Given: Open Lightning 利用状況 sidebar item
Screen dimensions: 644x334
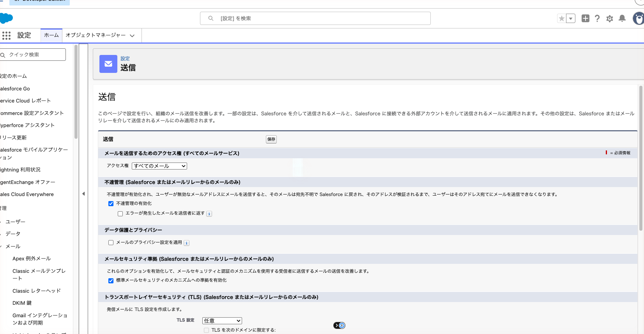Looking at the screenshot, I should pyautogui.click(x=20, y=170).
